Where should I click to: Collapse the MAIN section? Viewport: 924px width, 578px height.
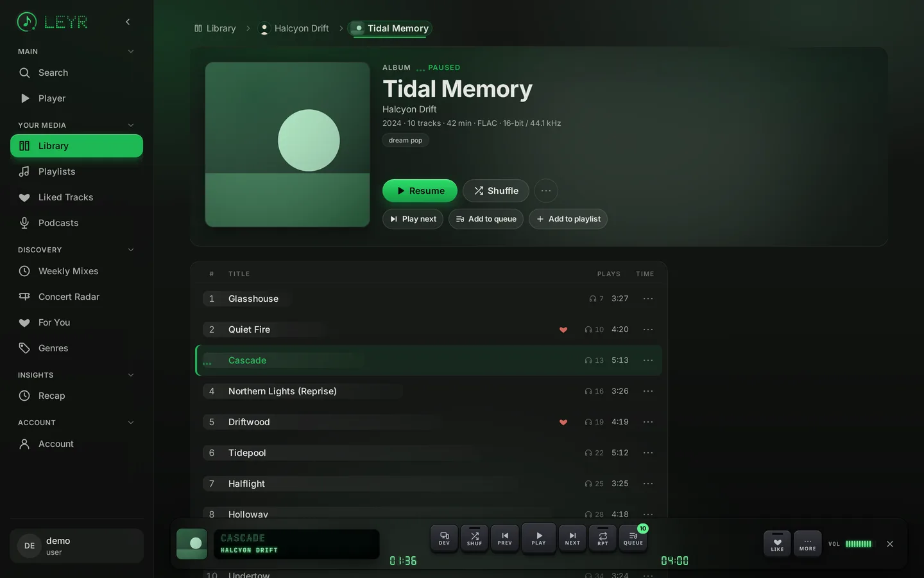click(131, 51)
